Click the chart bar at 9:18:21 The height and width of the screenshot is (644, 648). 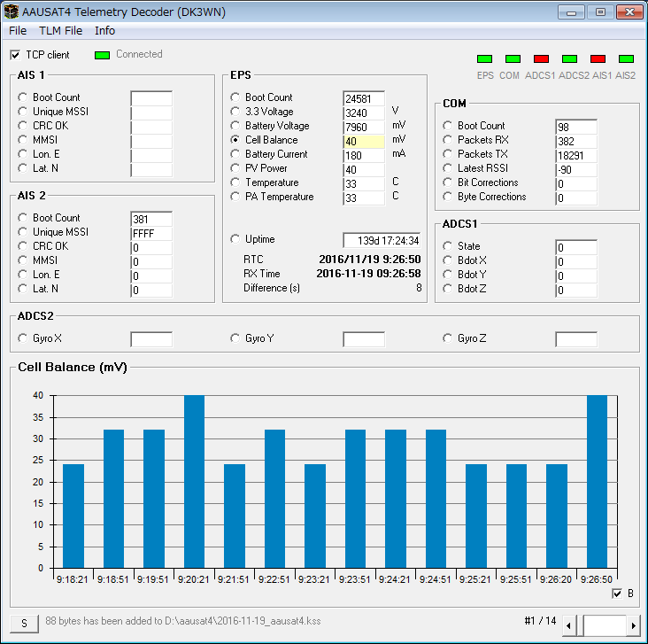click(73, 516)
